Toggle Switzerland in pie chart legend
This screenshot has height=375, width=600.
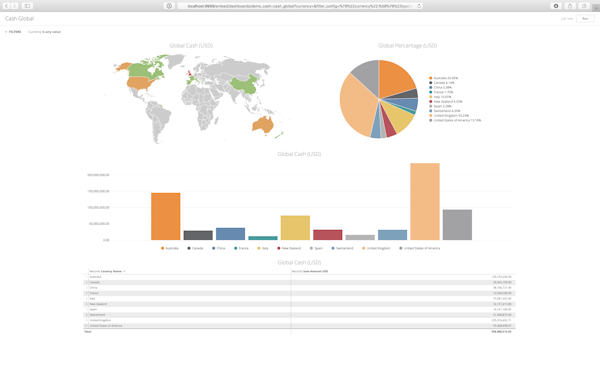445,111
